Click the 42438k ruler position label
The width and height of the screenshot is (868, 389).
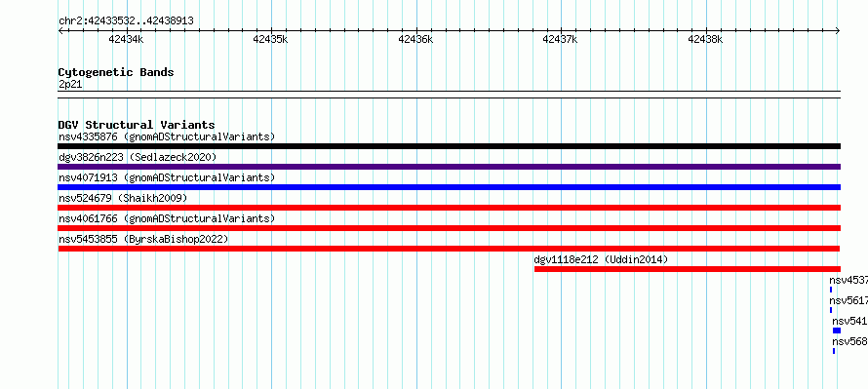point(705,39)
